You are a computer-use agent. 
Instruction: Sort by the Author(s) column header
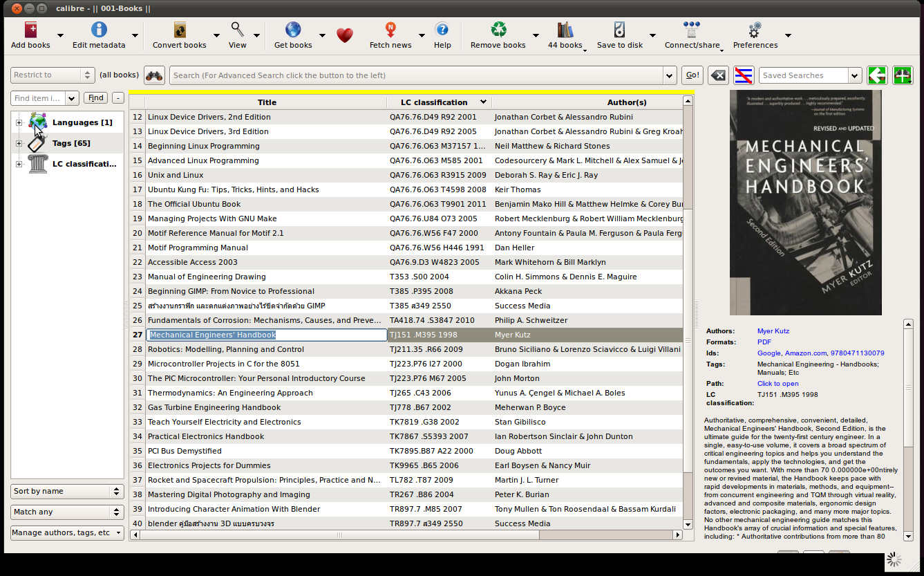(x=587, y=102)
